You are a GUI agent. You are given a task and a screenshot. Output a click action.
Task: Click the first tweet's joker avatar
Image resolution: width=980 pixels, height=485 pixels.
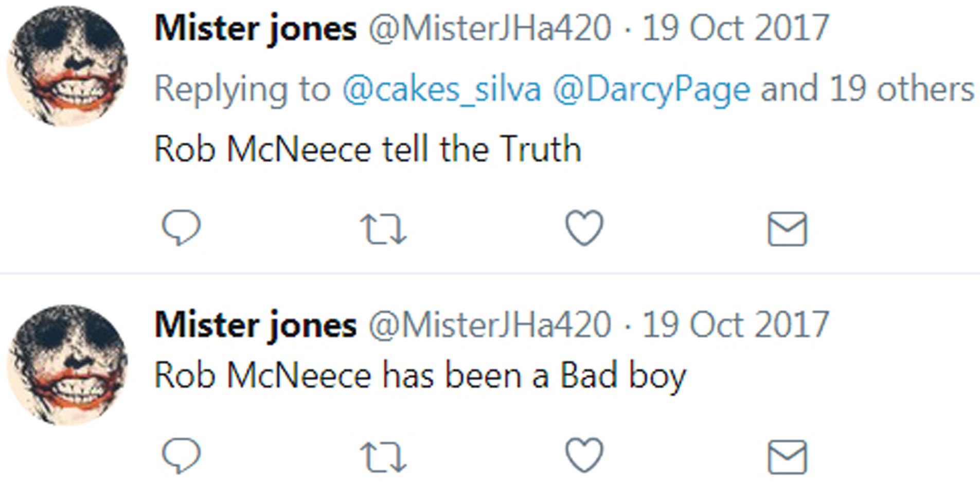click(67, 66)
